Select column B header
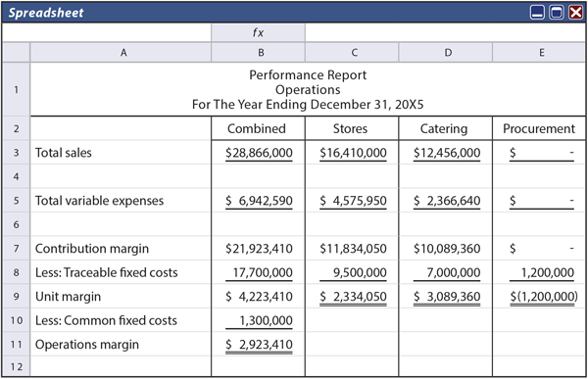588x379 pixels. coord(258,53)
